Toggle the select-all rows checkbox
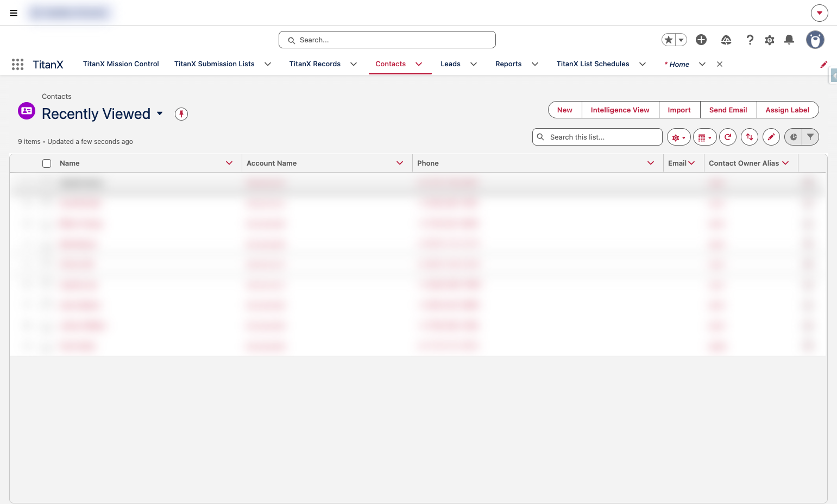 point(47,163)
